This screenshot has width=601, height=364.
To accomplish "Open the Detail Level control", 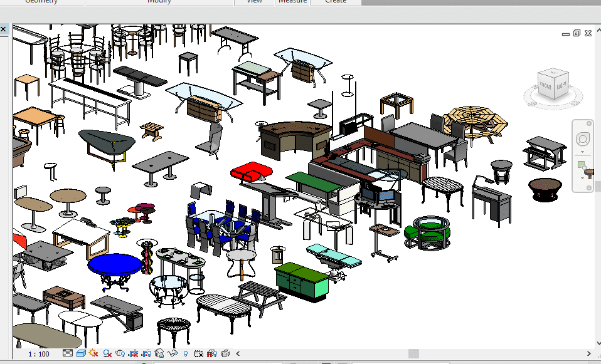I will (68, 354).
